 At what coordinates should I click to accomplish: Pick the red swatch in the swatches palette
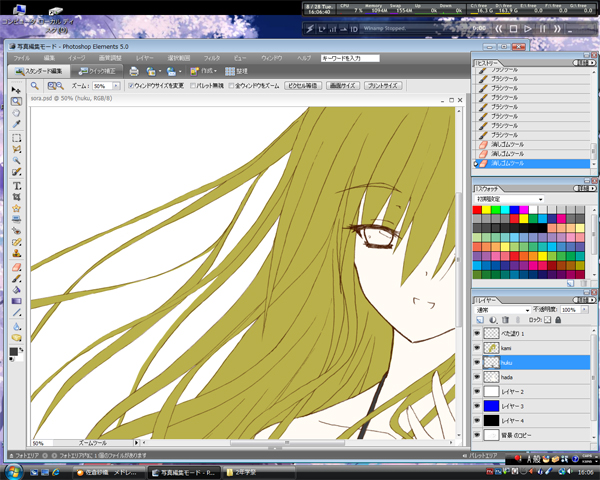coord(477,210)
